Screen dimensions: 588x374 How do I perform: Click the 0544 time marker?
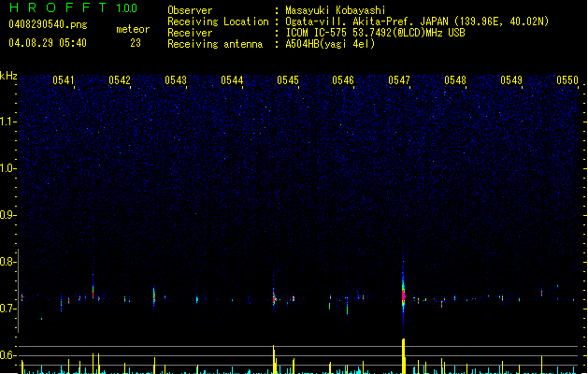tap(232, 80)
